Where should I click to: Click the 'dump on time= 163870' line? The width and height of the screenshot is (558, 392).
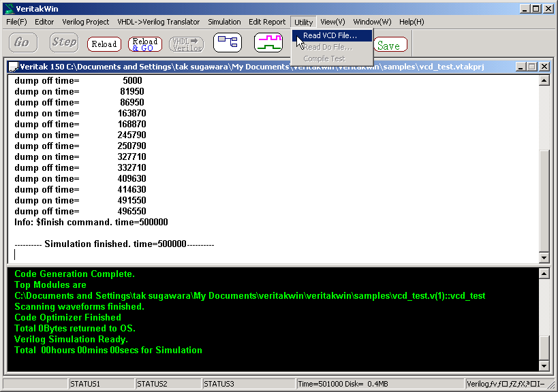tap(80, 114)
